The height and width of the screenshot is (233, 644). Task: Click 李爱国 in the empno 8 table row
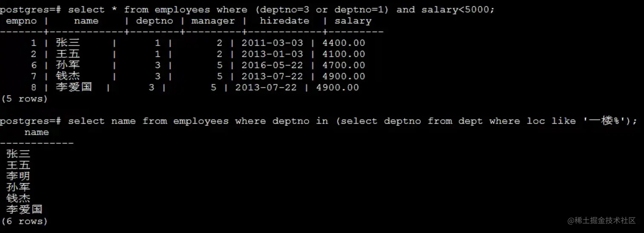click(x=74, y=88)
